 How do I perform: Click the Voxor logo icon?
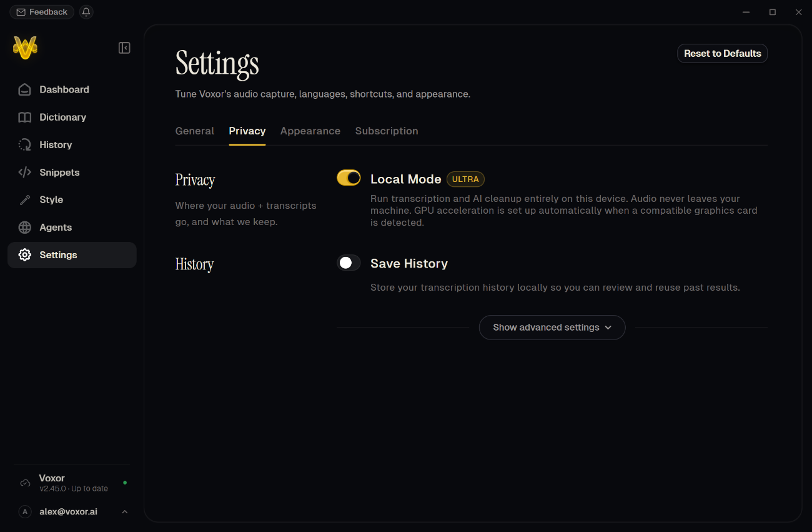click(25, 48)
